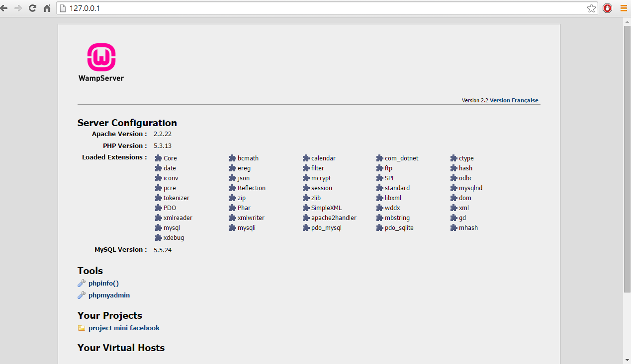Click the extension name wddx
This screenshot has width=631, height=364.
(392, 208)
